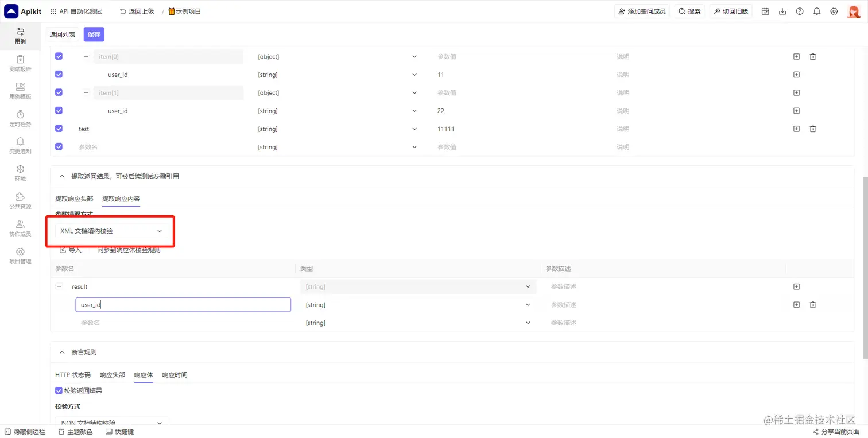This screenshot has width=868, height=438.
Task: Collapse the item[0] tree node
Action: point(86,56)
